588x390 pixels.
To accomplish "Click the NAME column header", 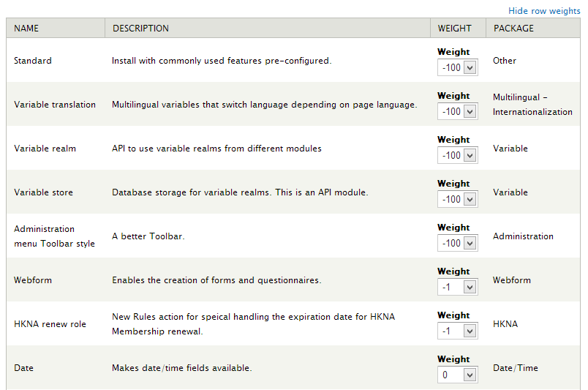I will point(26,29).
